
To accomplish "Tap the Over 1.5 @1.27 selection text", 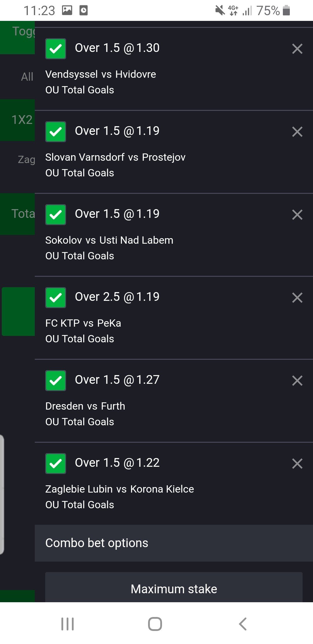I will [117, 380].
